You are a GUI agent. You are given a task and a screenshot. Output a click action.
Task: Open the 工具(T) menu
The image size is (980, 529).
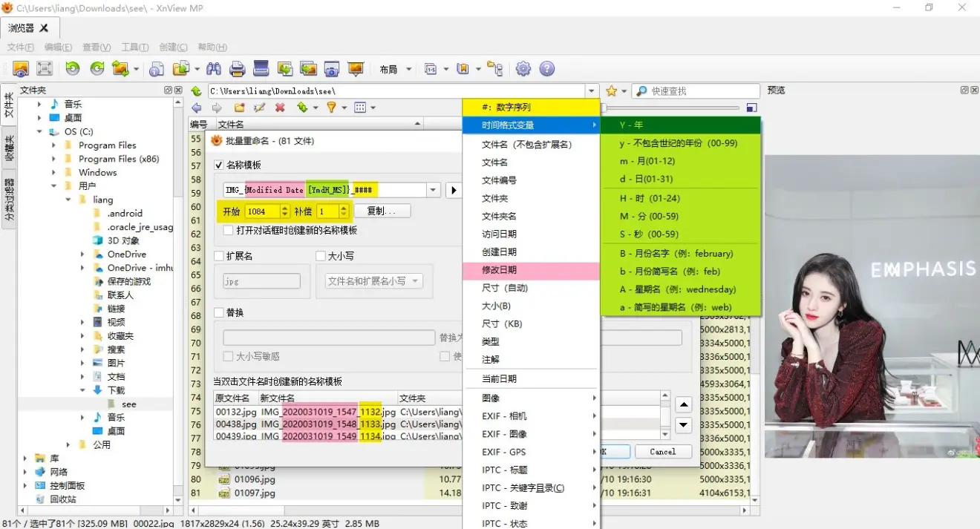click(135, 47)
